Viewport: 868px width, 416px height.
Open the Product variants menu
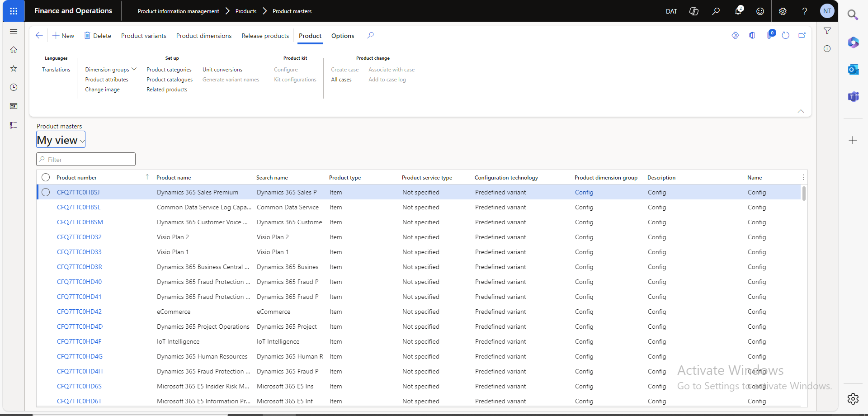(x=143, y=36)
